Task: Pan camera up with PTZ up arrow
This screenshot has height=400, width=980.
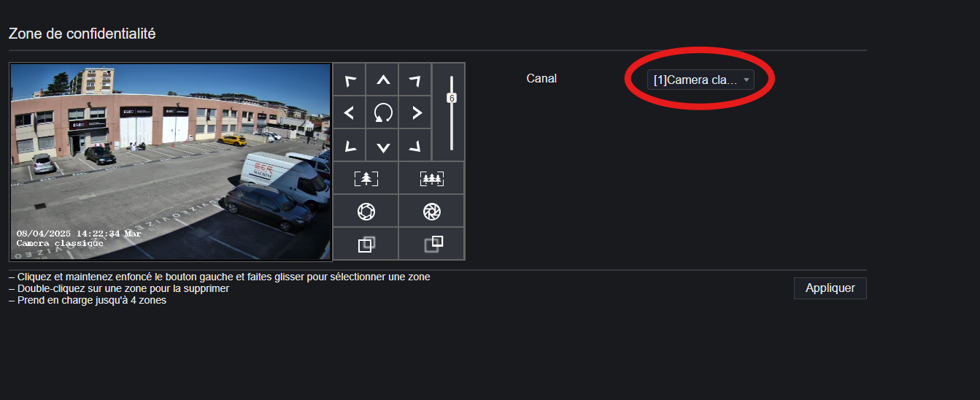Action: click(382, 80)
